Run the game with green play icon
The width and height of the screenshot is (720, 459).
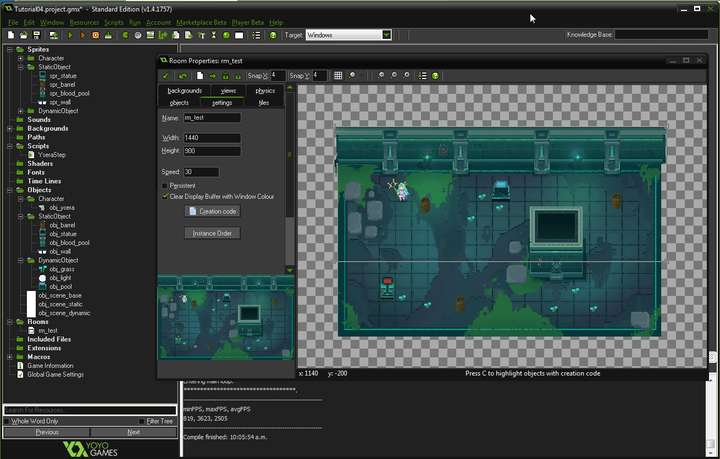pyautogui.click(x=70, y=35)
